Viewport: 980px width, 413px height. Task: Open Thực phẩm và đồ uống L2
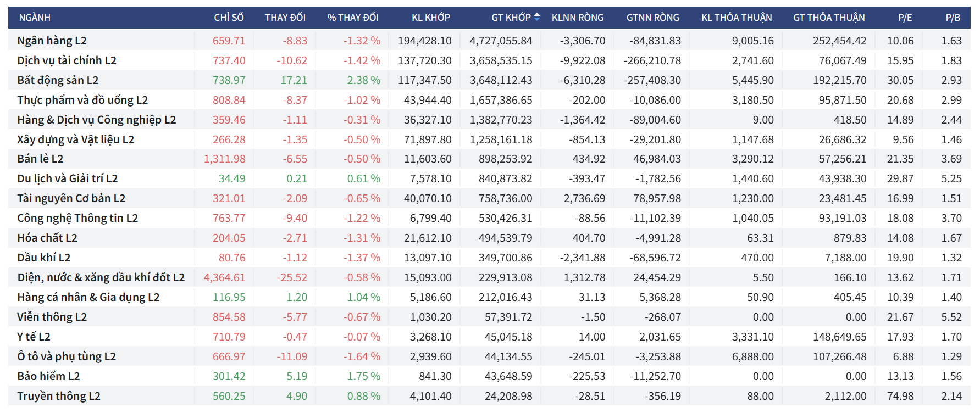[82, 100]
